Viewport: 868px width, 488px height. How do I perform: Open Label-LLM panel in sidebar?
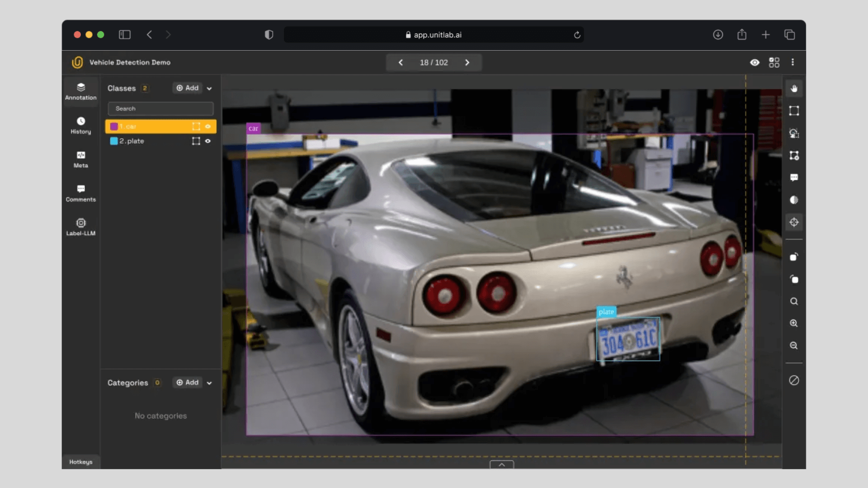pos(81,227)
